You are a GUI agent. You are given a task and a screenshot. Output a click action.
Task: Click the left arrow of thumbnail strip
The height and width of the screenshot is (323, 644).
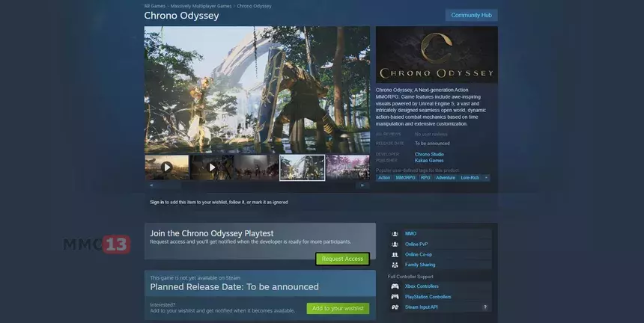[x=151, y=185]
